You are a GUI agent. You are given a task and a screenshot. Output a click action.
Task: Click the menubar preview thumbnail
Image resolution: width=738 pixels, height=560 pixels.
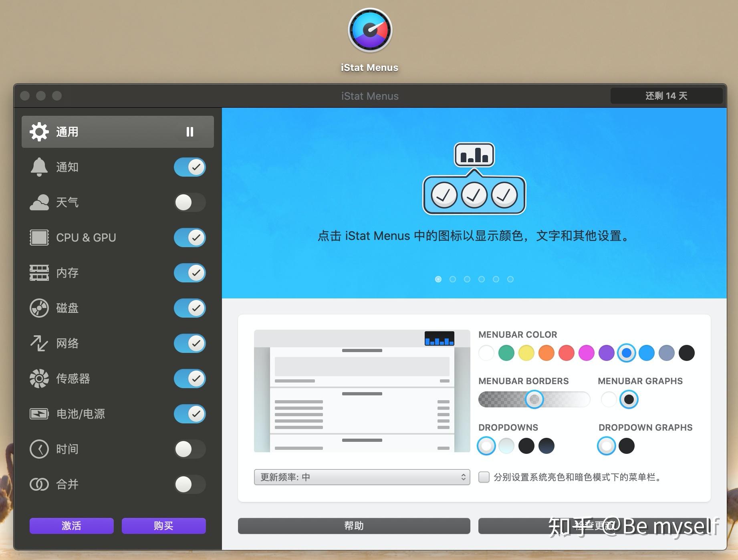point(362,391)
